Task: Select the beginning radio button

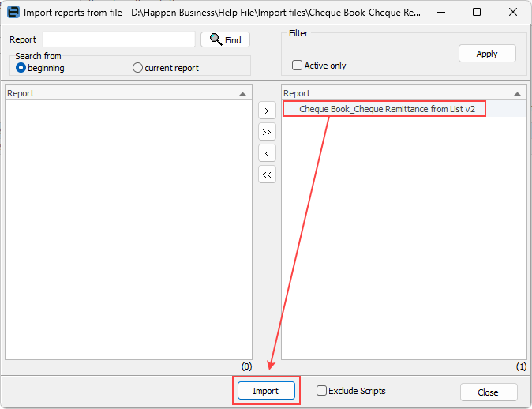Action: pos(21,68)
